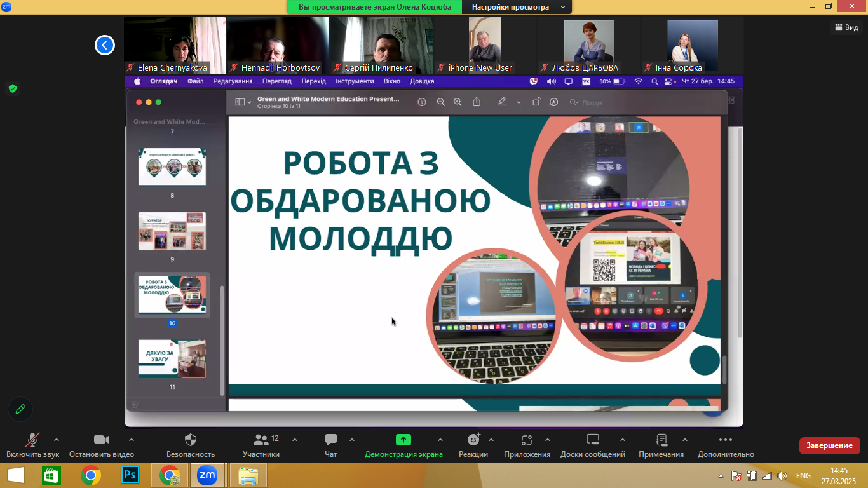This screenshot has height=488, width=868.
Task: Click the green encryption shield icon
Action: pos(12,88)
